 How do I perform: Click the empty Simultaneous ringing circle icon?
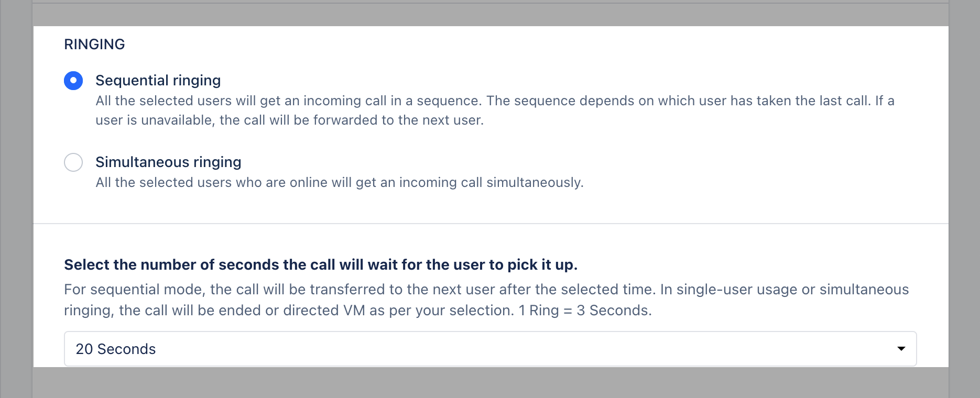pos(73,162)
